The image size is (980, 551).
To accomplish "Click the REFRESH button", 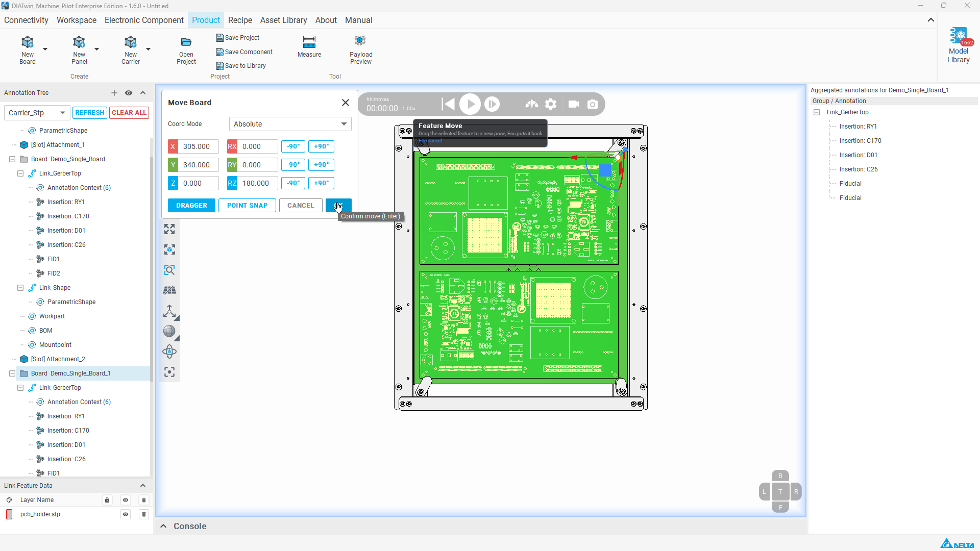I will pos(90,113).
